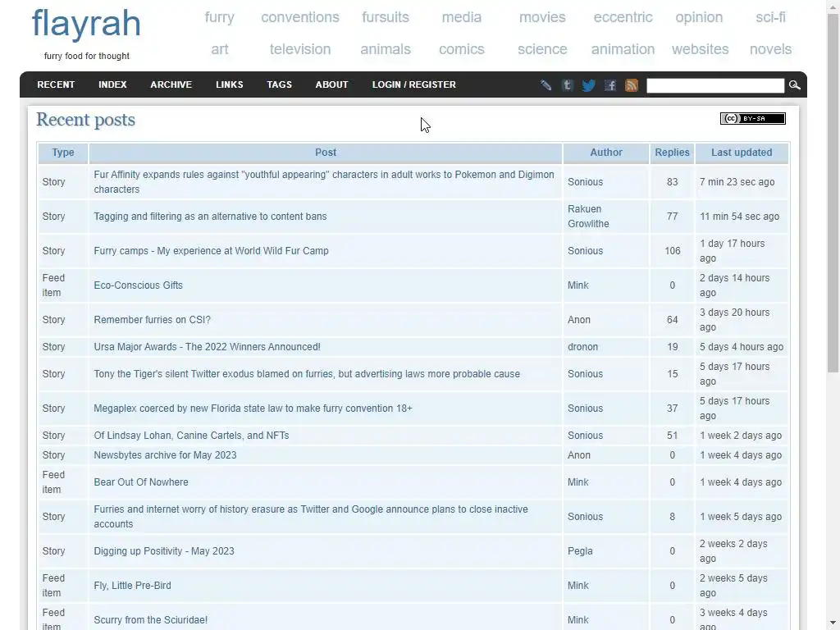Open the RECENT menu item
Screen dimensions: 840x630
tap(56, 84)
